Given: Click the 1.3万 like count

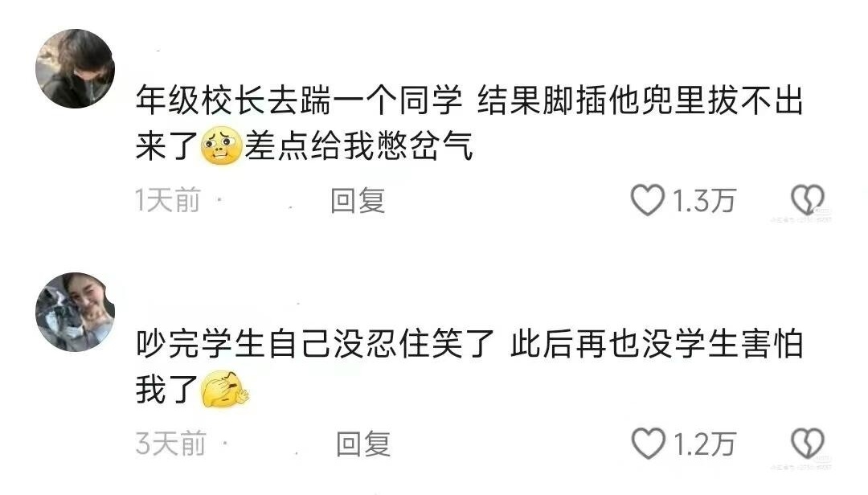Looking at the screenshot, I should 703,200.
